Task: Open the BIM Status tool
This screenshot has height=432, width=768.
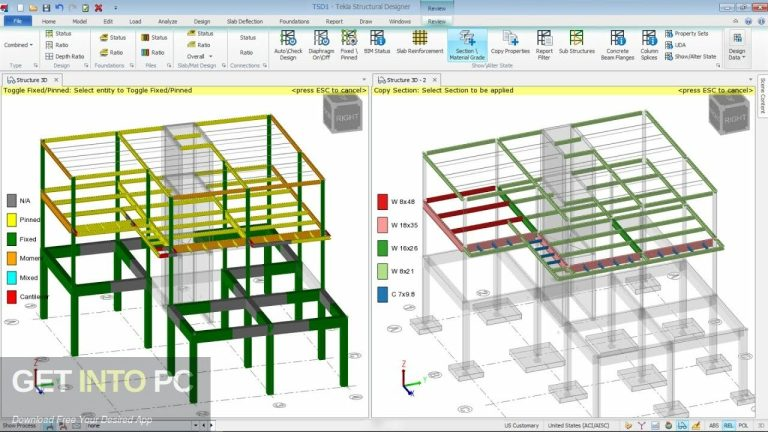Action: 377,42
